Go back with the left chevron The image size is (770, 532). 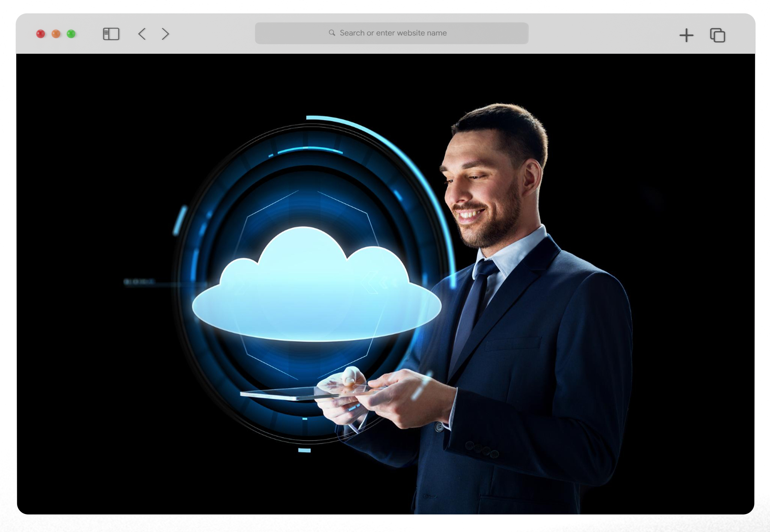pyautogui.click(x=142, y=34)
